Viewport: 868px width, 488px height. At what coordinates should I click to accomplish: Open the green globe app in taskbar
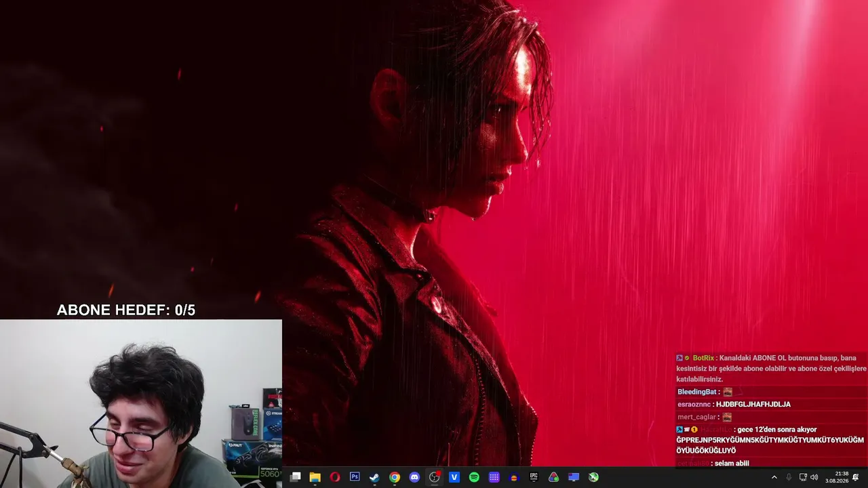(x=593, y=477)
